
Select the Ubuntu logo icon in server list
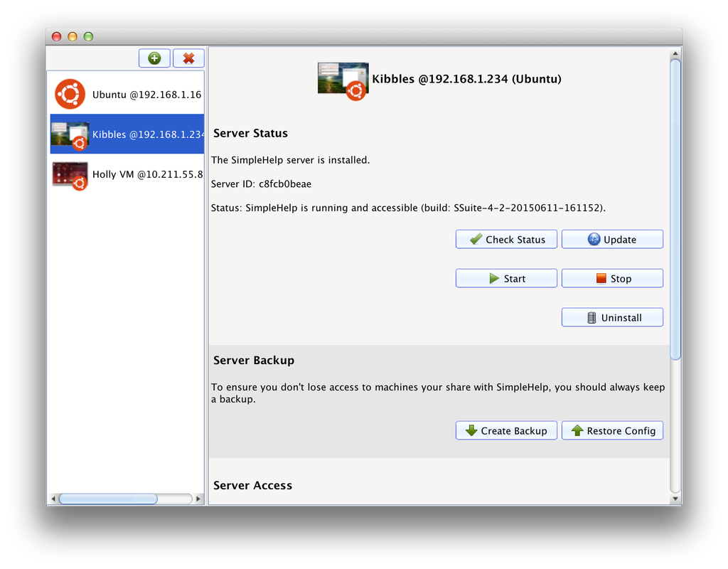pyautogui.click(x=70, y=94)
